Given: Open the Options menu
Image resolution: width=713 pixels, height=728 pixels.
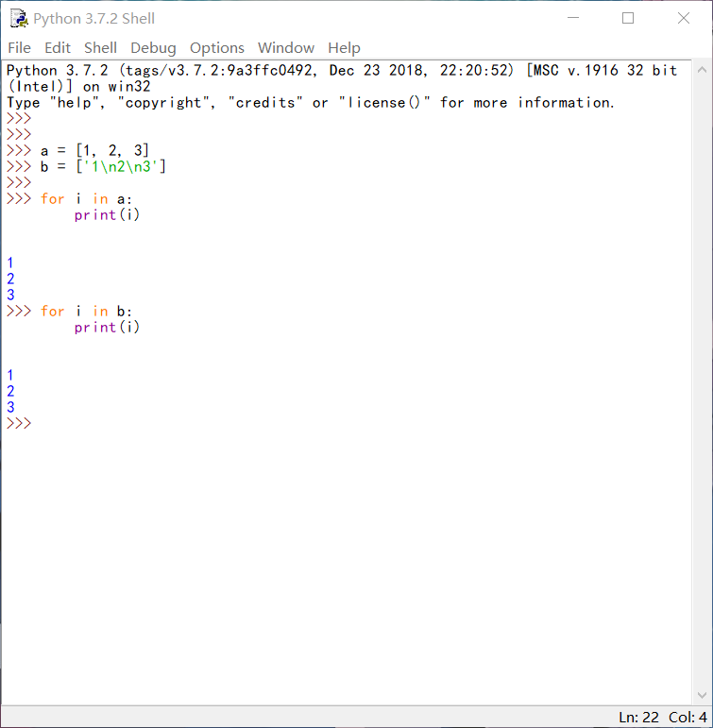Looking at the screenshot, I should click(216, 48).
